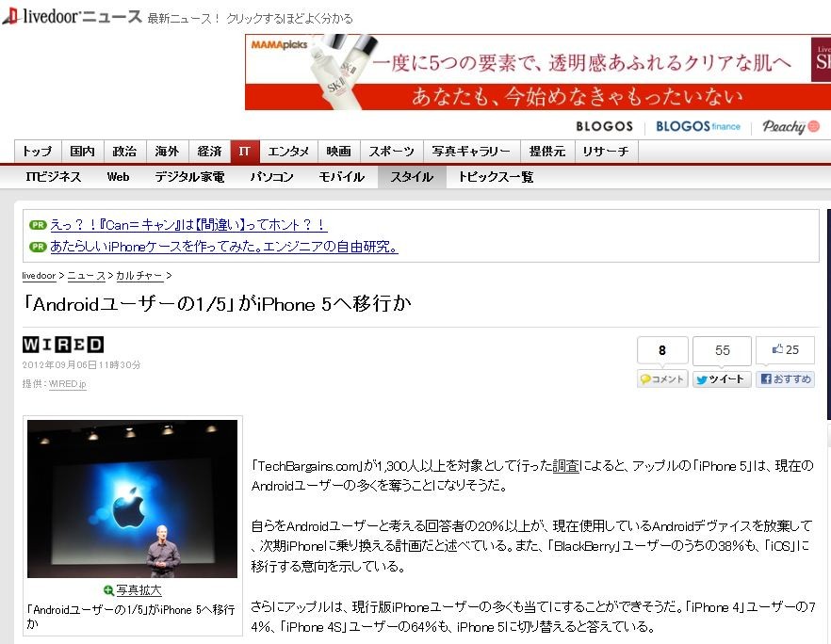The height and width of the screenshot is (644, 831).
Task: Select the エンタメ tab
Action: click(288, 152)
